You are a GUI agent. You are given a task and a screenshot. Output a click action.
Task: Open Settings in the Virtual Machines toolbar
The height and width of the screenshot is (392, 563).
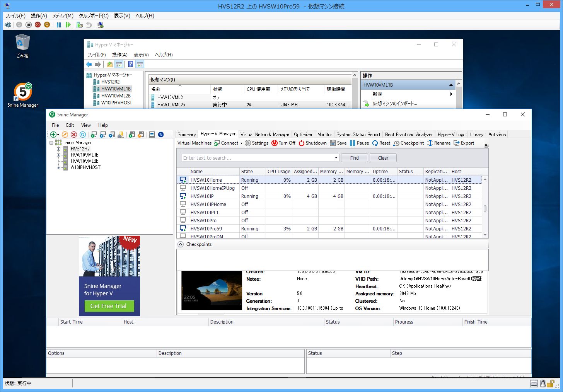point(256,143)
